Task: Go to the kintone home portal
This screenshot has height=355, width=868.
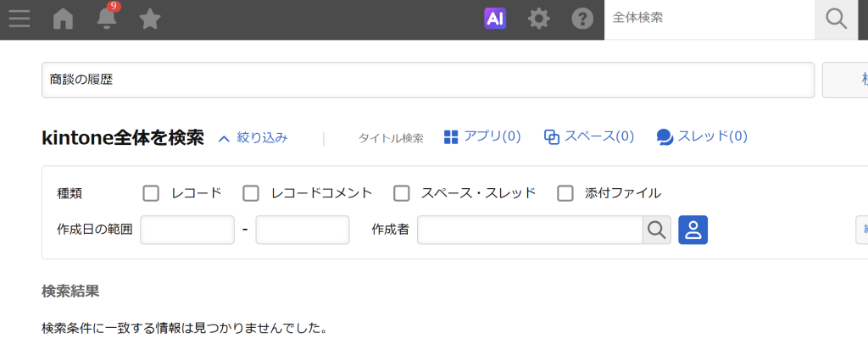Action: [x=63, y=19]
